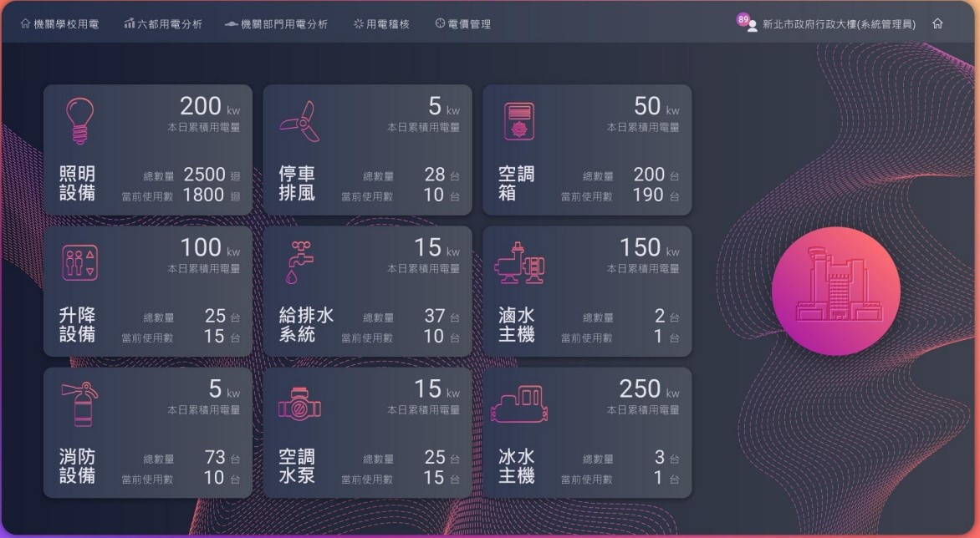Click the 總數量 2500 value for 照明設備
The height and width of the screenshot is (538, 980).
pos(204,175)
